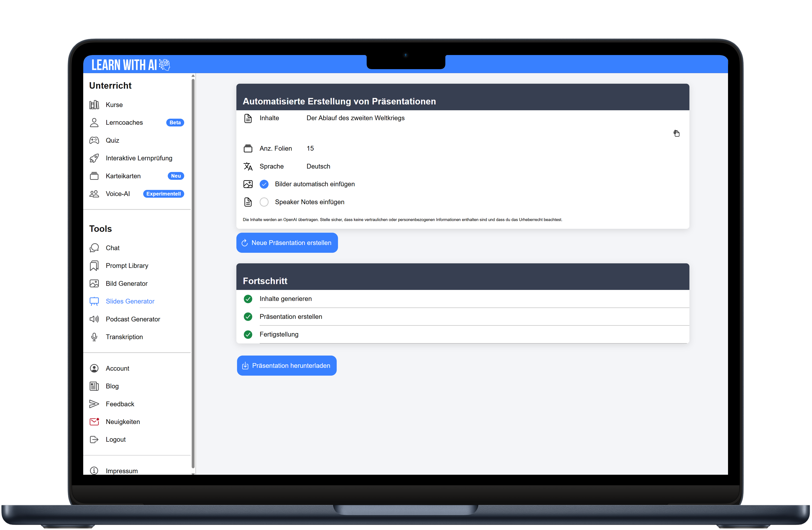Open Slides Generator in sidebar
This screenshot has height=530, width=812.
[x=130, y=301]
